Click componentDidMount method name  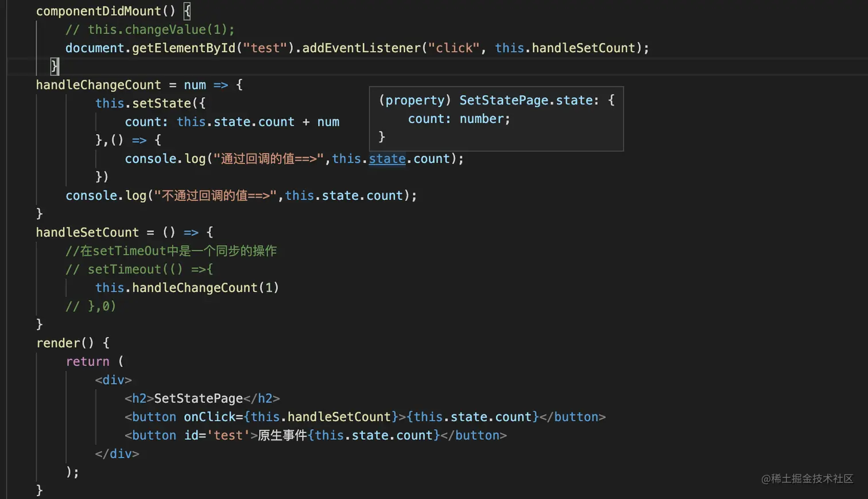pos(99,11)
